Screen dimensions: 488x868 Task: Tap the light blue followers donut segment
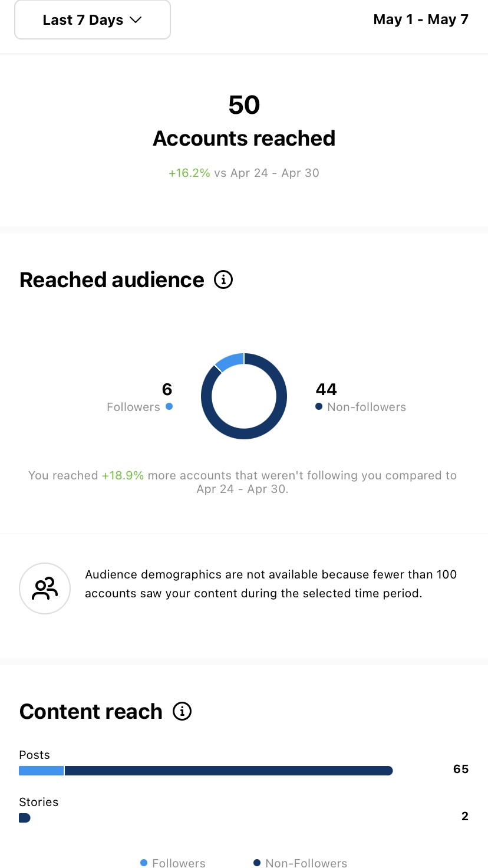(230, 360)
